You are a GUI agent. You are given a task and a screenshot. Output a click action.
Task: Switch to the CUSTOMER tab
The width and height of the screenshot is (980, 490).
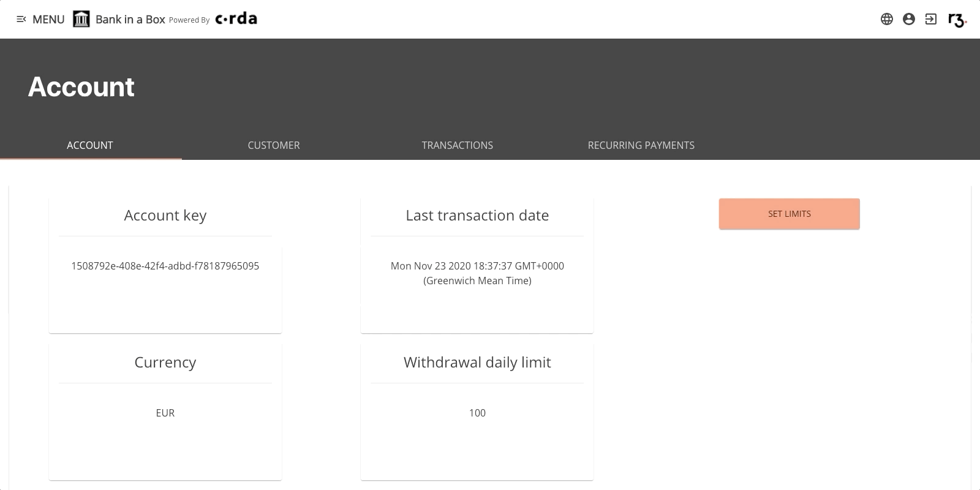click(274, 145)
